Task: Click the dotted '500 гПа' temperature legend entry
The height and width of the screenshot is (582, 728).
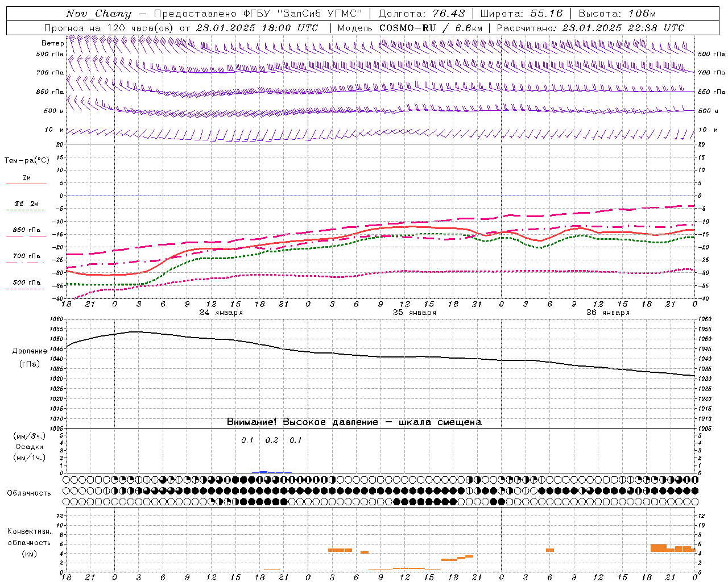Action: coord(26,282)
